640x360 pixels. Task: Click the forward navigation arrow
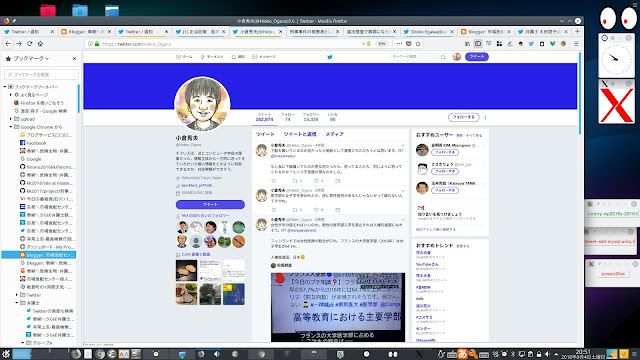[x=19, y=44]
